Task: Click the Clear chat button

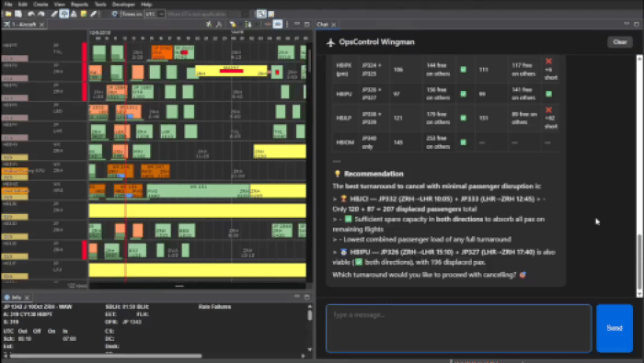Action: pyautogui.click(x=620, y=42)
